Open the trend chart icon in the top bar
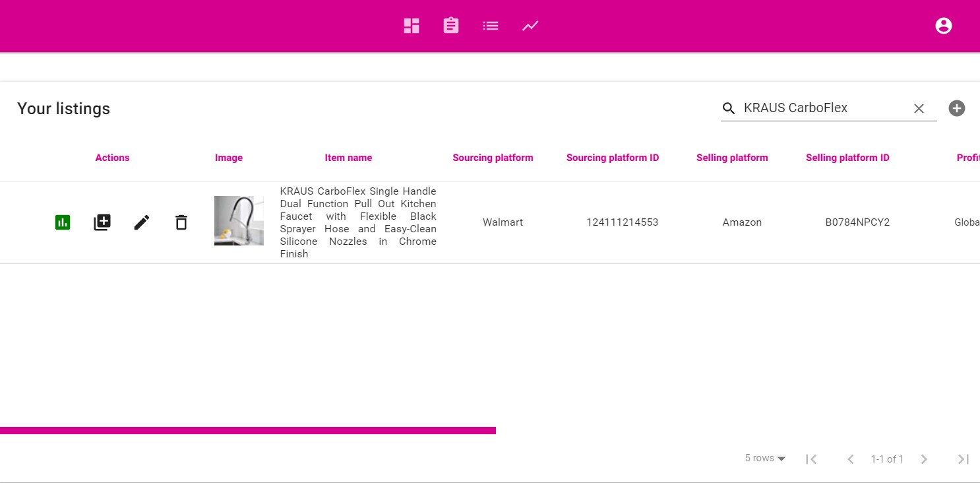 click(x=530, y=26)
